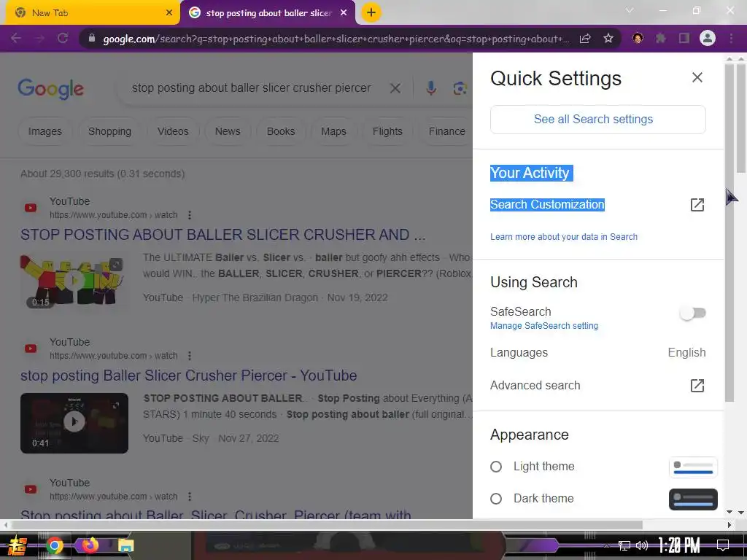The height and width of the screenshot is (560, 747).
Task: Open Learn more about your data in Search
Action: pyautogui.click(x=564, y=237)
